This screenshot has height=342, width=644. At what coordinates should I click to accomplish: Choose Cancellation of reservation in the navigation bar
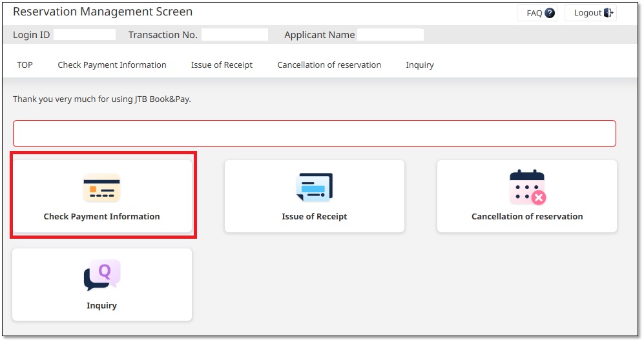click(x=329, y=65)
